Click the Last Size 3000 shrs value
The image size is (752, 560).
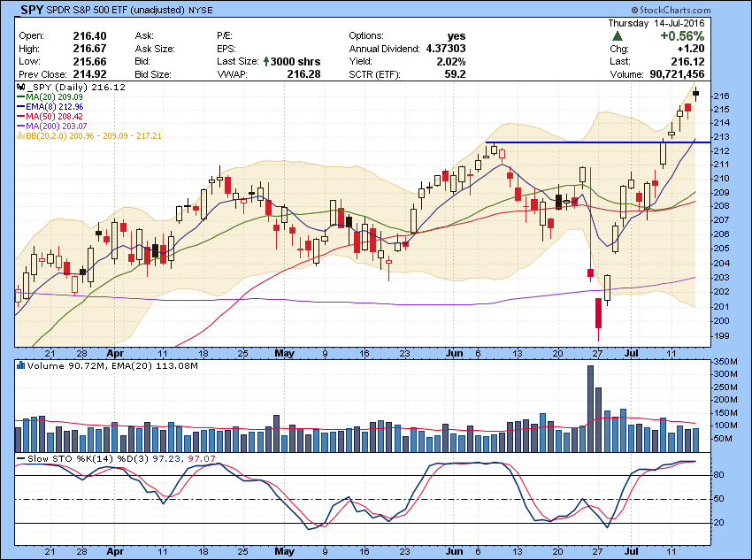tap(295, 61)
